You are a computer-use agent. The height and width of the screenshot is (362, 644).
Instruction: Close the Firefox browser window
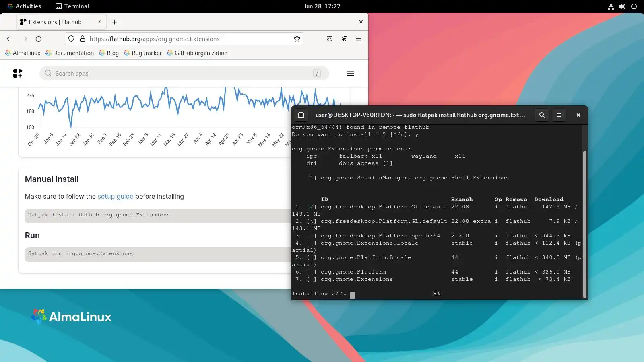[x=361, y=22]
